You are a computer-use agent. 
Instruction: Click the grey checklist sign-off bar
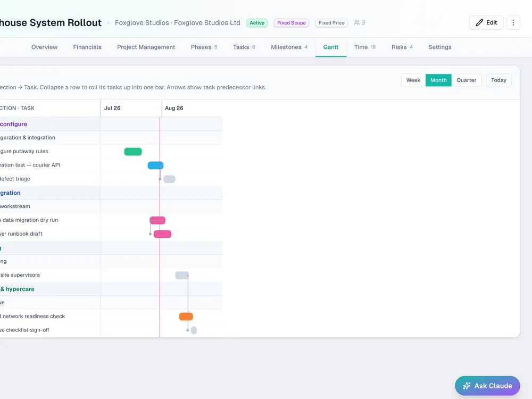pos(194,330)
